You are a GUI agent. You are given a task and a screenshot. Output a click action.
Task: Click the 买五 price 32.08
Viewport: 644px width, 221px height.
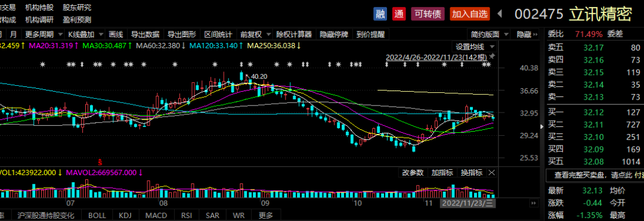593,161
